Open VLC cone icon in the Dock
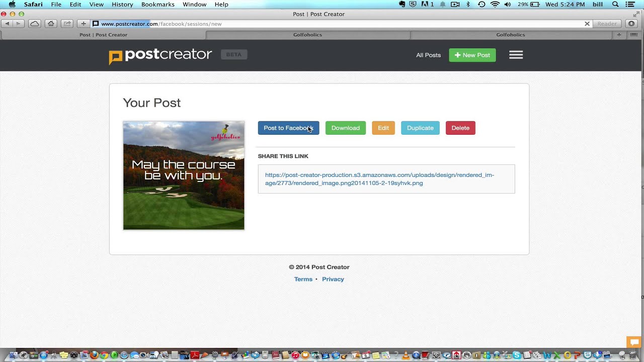This screenshot has width=644, height=362. (x=406, y=355)
